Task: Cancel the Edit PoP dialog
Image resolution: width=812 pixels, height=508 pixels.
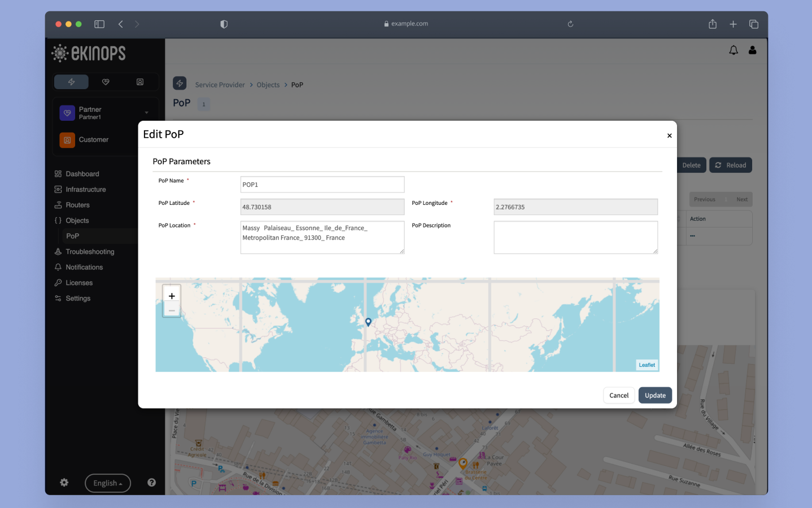Action: coord(618,395)
